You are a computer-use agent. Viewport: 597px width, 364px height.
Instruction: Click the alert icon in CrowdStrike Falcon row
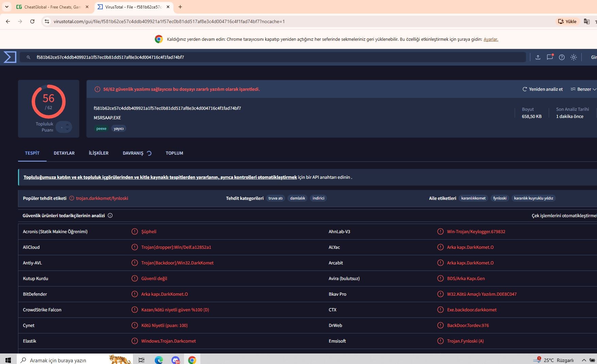pos(135,310)
